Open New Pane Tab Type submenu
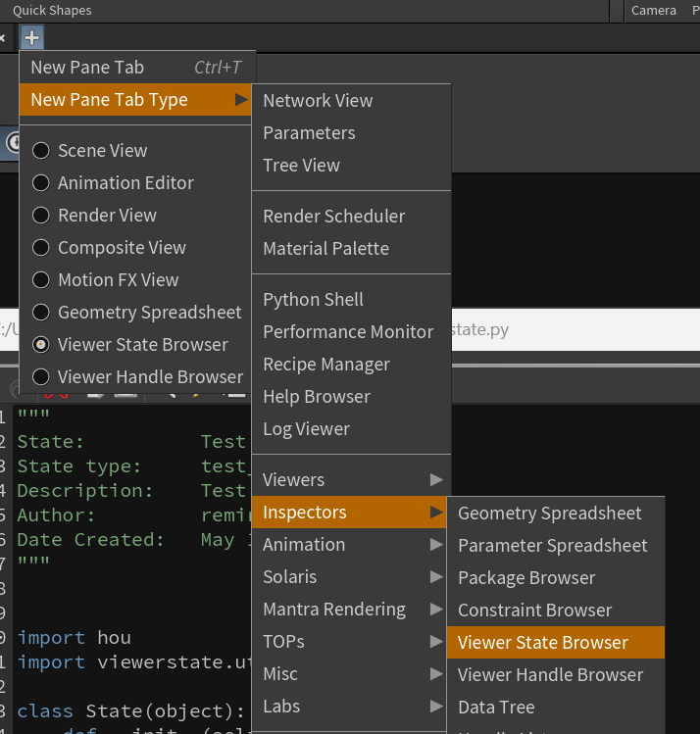Screen dimensions: 700x734 click(x=136, y=100)
